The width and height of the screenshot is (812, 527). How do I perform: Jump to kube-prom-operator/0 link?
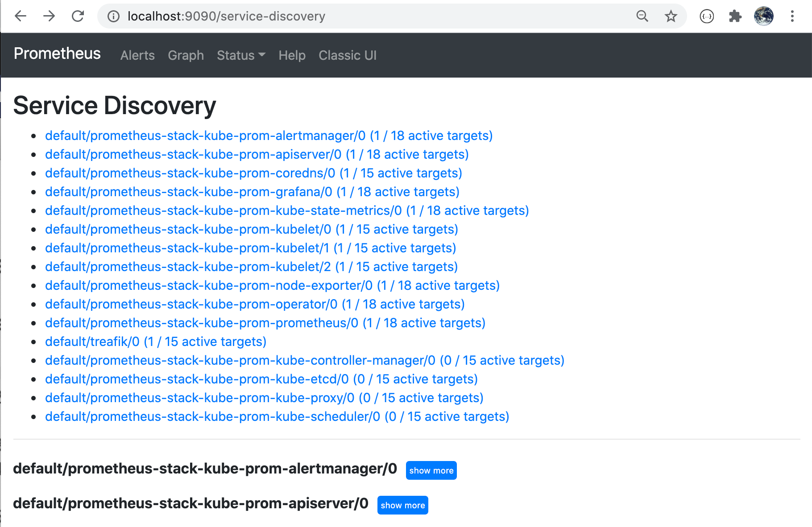(x=255, y=304)
